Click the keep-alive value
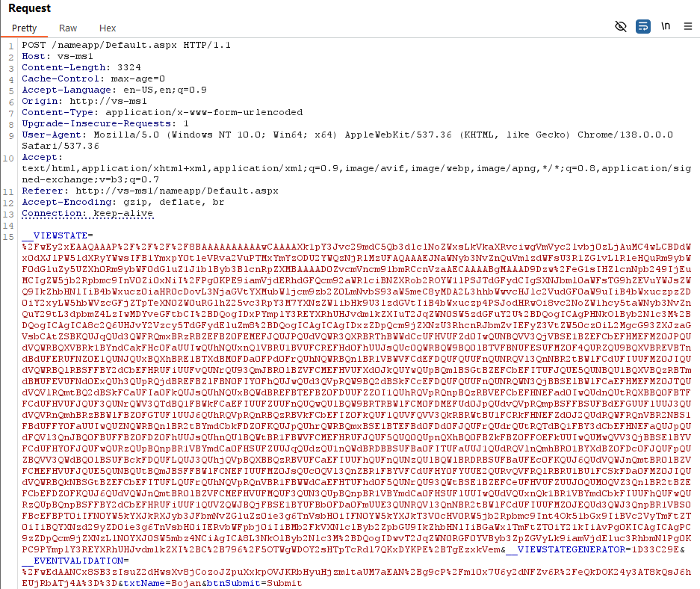Screen dimensions: 700x589 [x=123, y=213]
